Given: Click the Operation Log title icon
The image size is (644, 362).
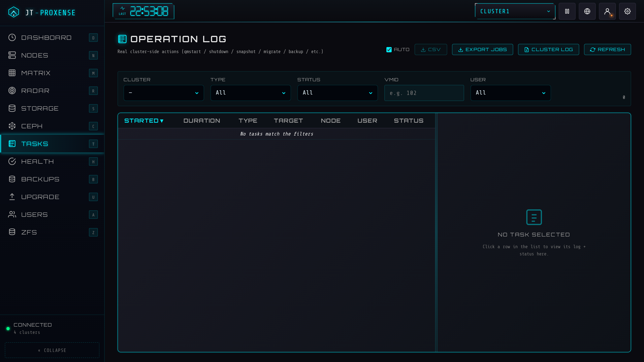Looking at the screenshot, I should point(122,39).
